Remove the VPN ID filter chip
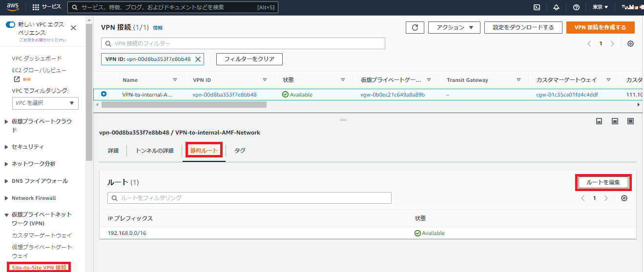 (198, 59)
